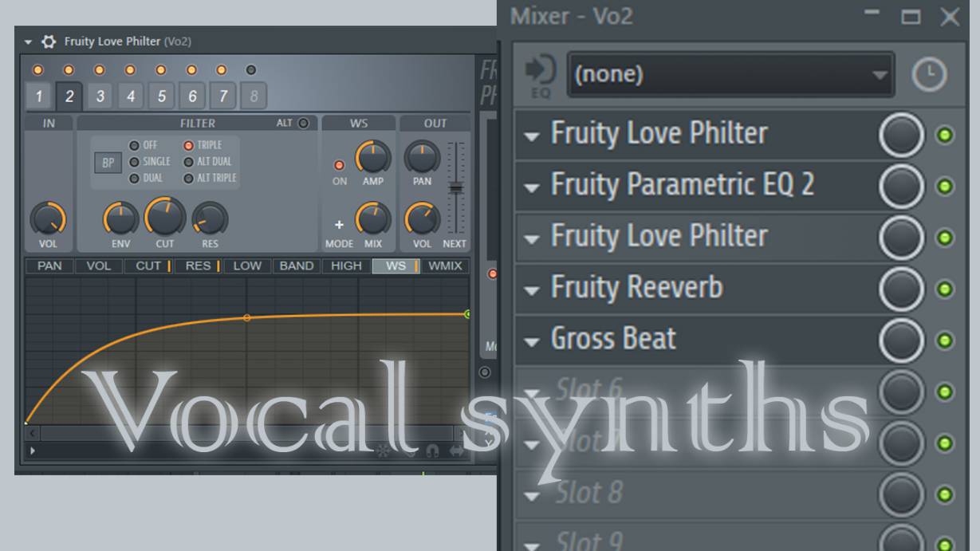Select filter band 5

point(161,96)
